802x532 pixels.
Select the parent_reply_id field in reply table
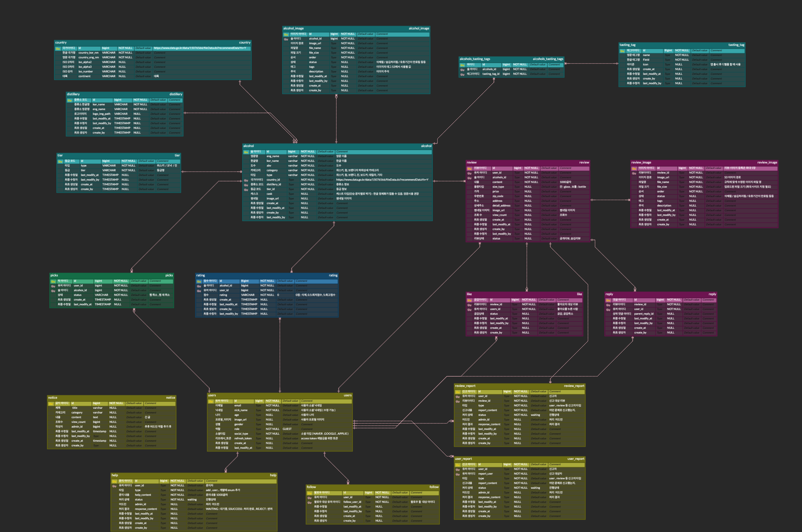pos(643,314)
